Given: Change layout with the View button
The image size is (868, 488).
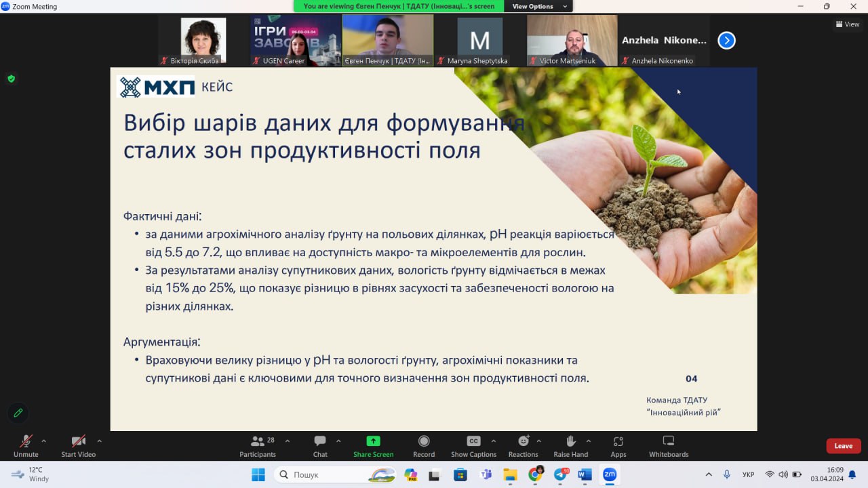Looking at the screenshot, I should (848, 24).
